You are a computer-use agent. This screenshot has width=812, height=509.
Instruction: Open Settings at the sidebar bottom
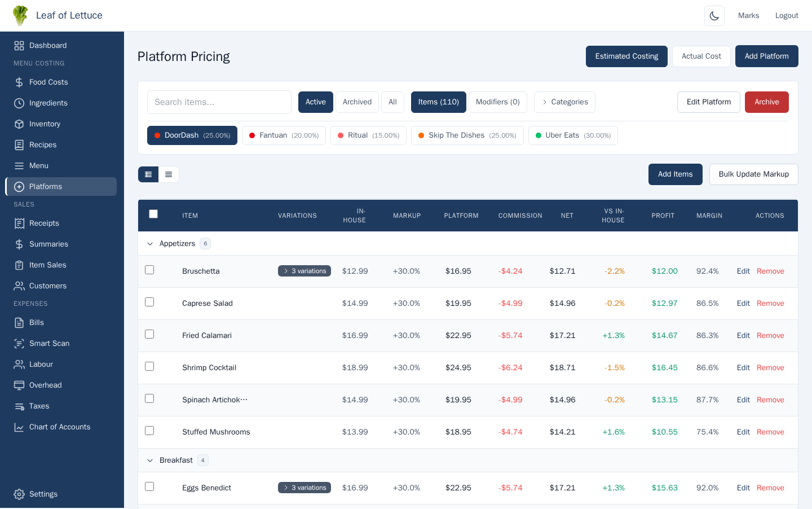click(43, 494)
